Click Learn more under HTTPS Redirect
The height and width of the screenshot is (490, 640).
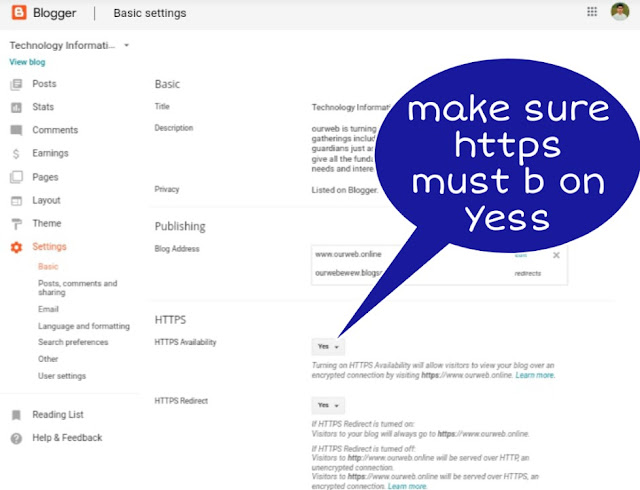[x=407, y=486]
